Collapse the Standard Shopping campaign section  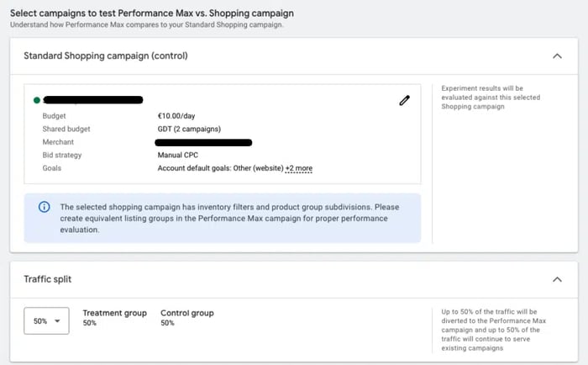point(557,56)
